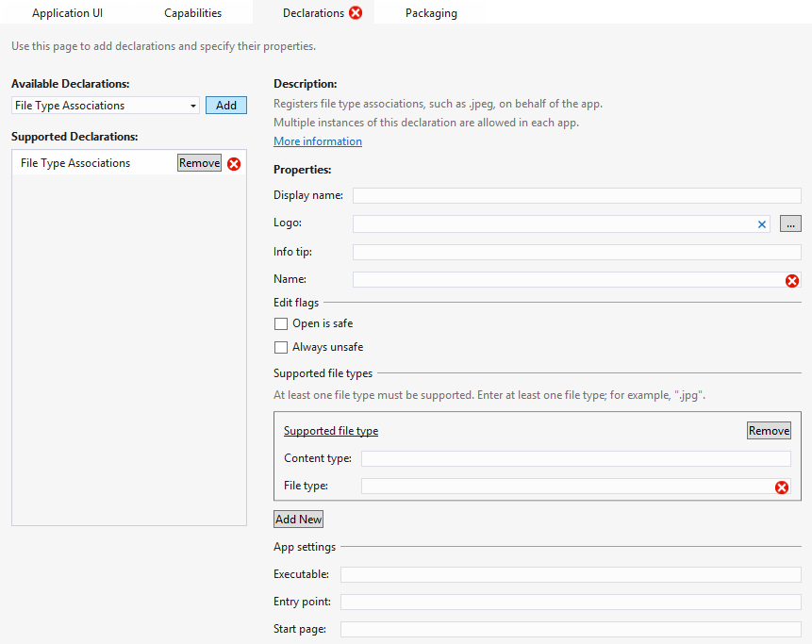Select File Type Associations in supported list

[75, 163]
